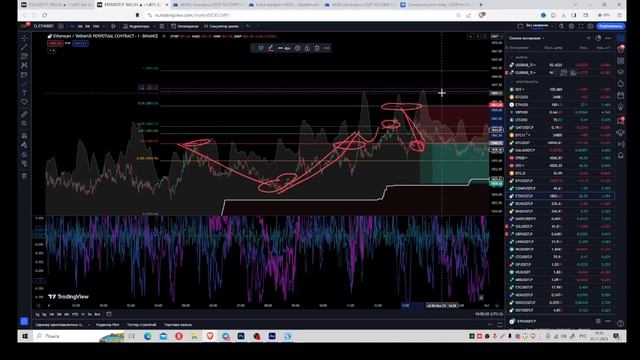Reload the page with browser refresh button
The image size is (640, 360).
tap(44, 15)
